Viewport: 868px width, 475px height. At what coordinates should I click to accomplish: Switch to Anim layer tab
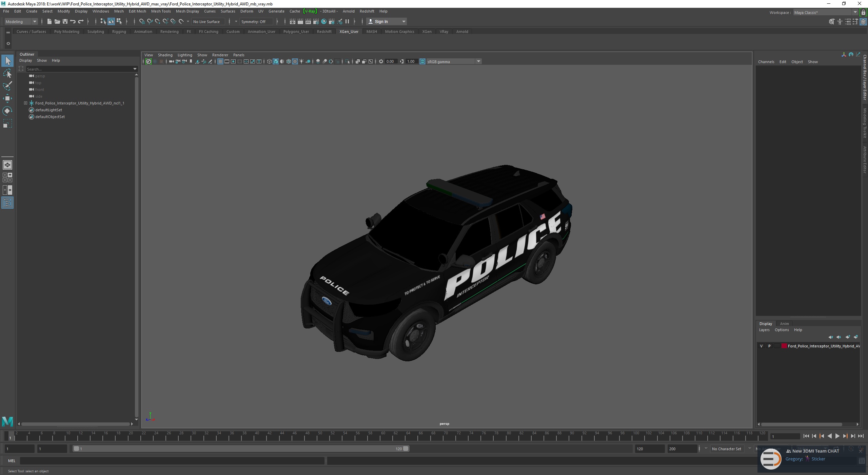click(784, 324)
